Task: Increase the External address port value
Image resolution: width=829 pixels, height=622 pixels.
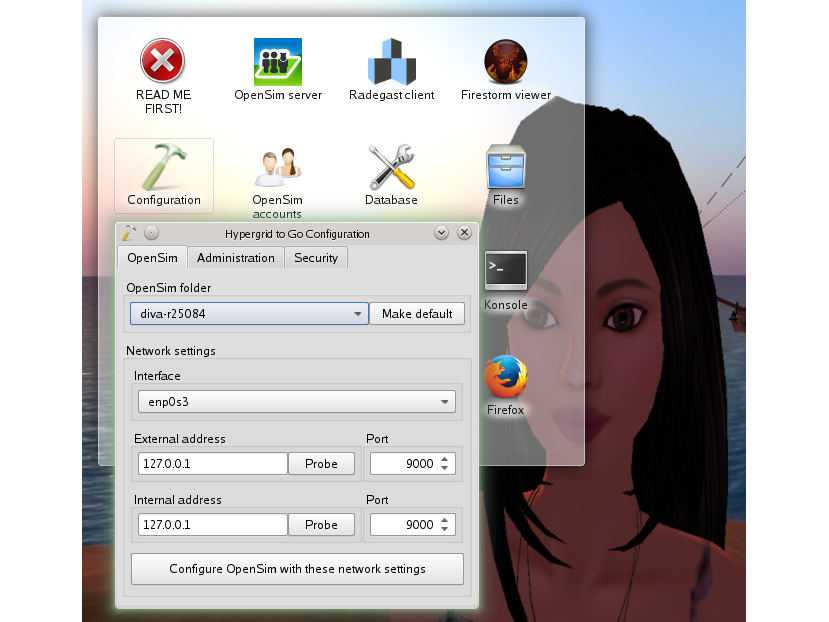Action: pos(445,459)
